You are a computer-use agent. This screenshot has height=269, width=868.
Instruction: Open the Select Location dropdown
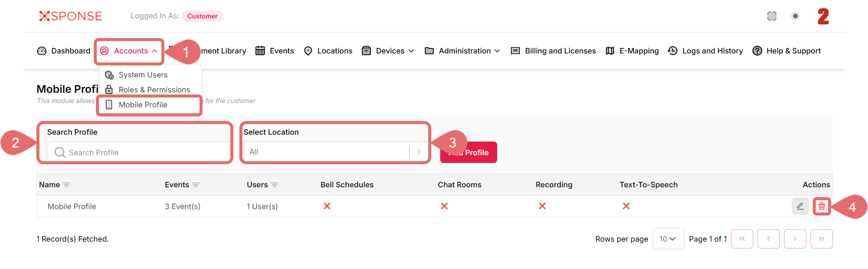point(334,152)
